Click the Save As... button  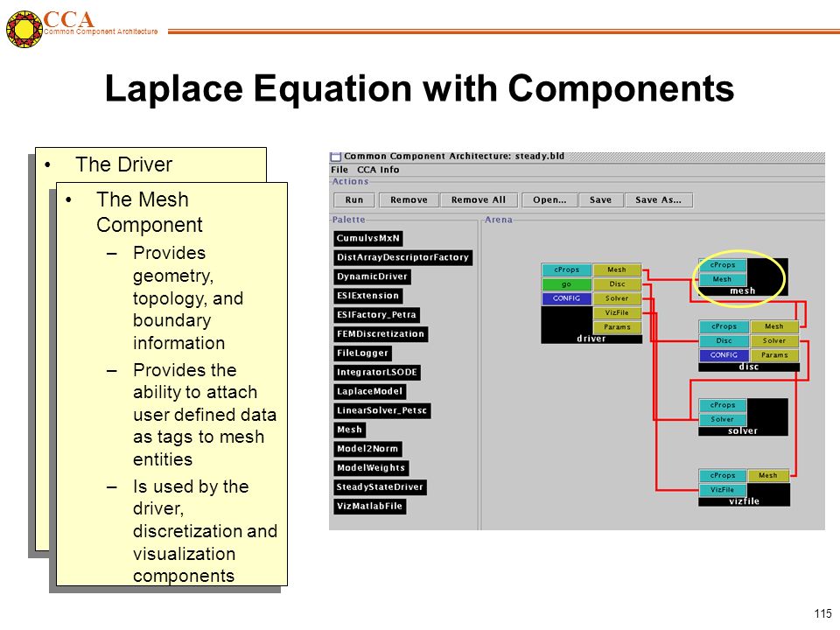tap(658, 199)
